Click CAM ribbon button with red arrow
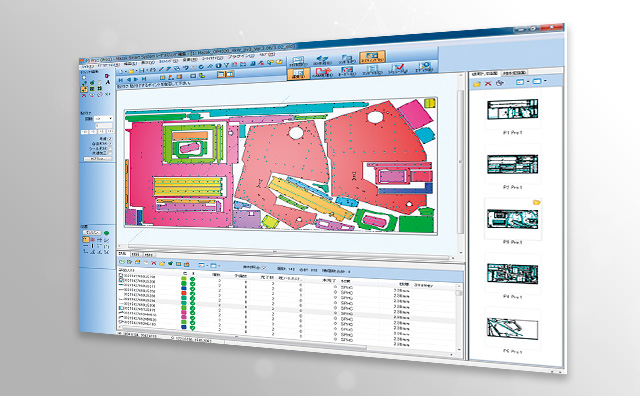 pyautogui.click(x=322, y=73)
